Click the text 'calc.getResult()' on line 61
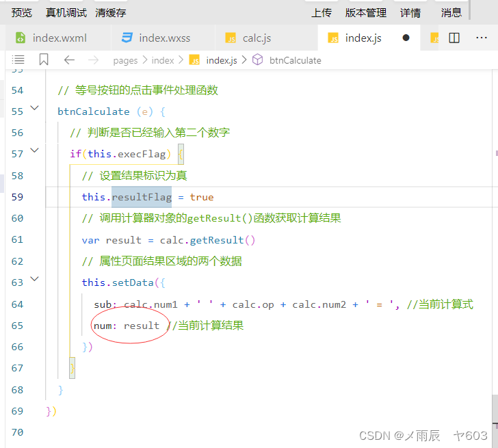 click(x=207, y=240)
